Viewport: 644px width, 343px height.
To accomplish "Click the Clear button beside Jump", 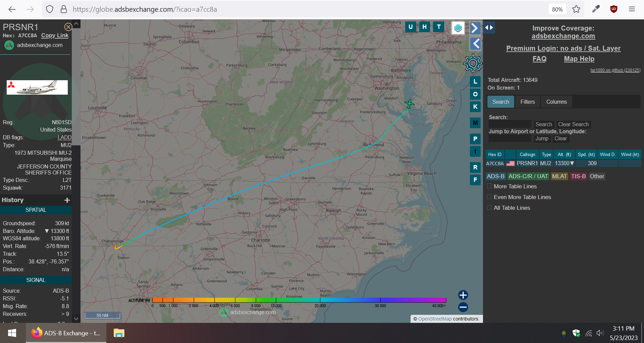I will [x=560, y=139].
